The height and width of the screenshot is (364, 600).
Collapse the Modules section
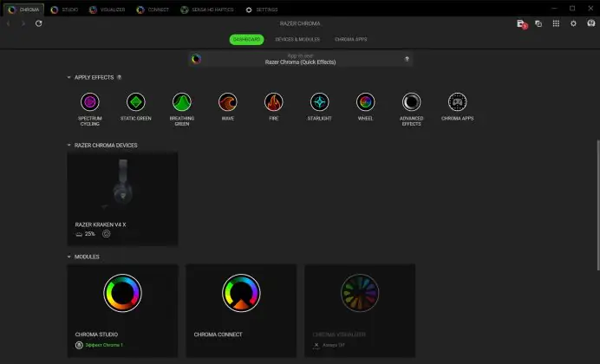[x=68, y=257]
